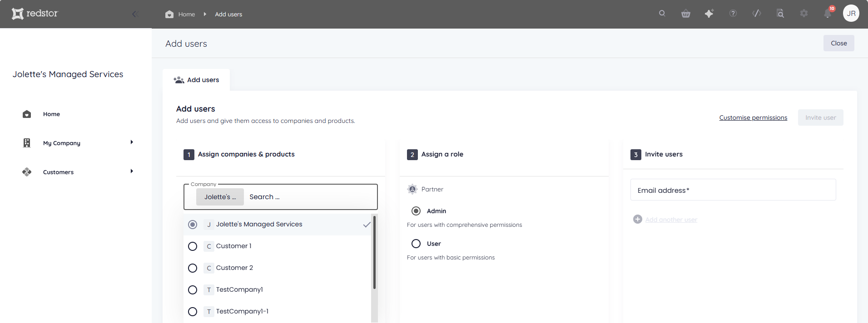Collapse the sidebar with the double-chevron icon
This screenshot has height=323, width=868.
pyautogui.click(x=135, y=14)
